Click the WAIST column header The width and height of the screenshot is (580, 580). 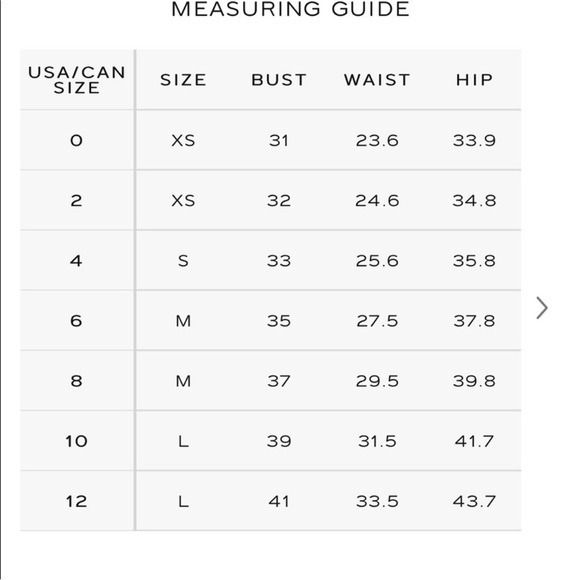[x=377, y=80]
